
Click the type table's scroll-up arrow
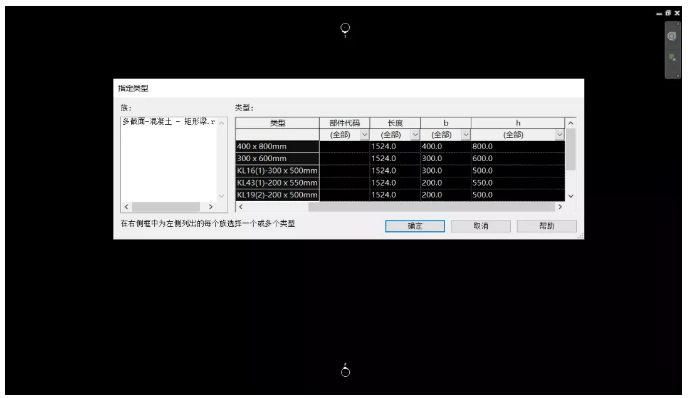coord(571,123)
